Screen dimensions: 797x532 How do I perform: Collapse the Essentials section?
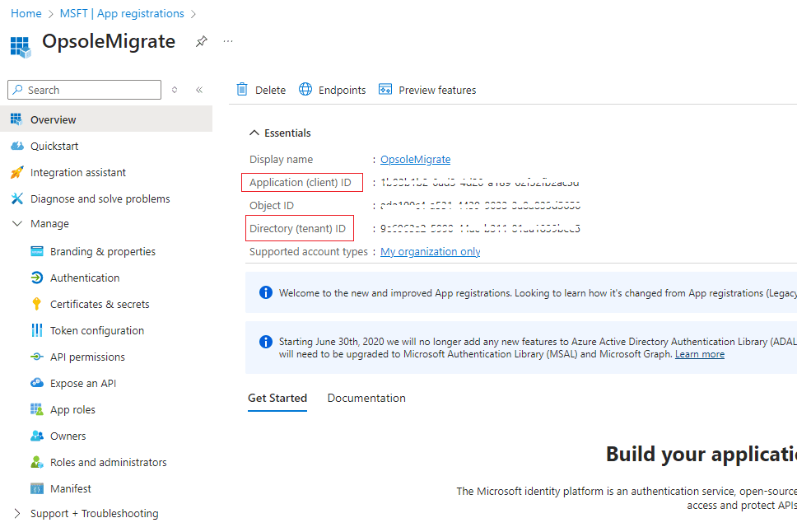tap(254, 133)
